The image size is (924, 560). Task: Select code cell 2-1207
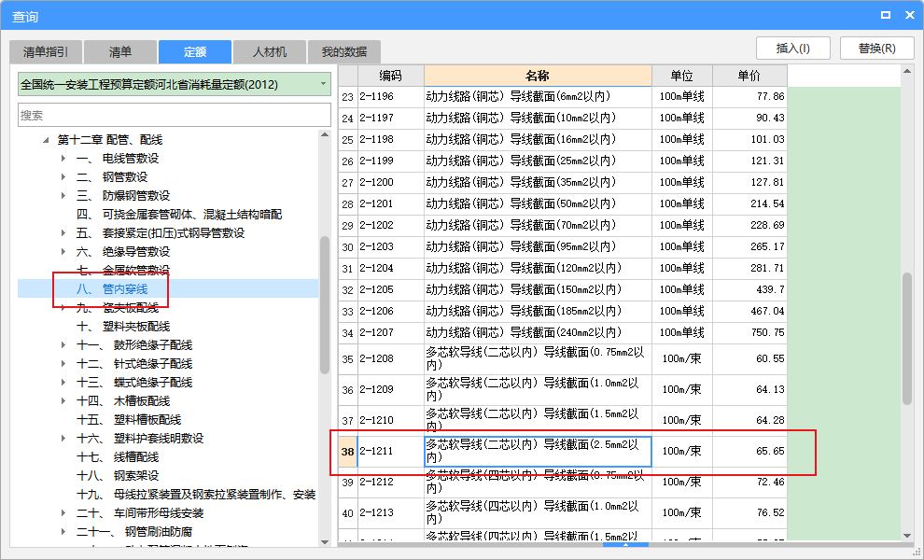click(390, 332)
